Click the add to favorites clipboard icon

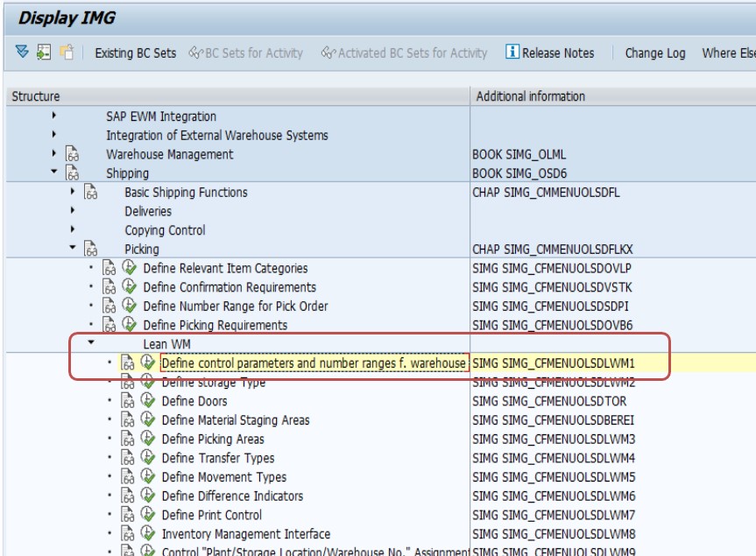[x=67, y=52]
